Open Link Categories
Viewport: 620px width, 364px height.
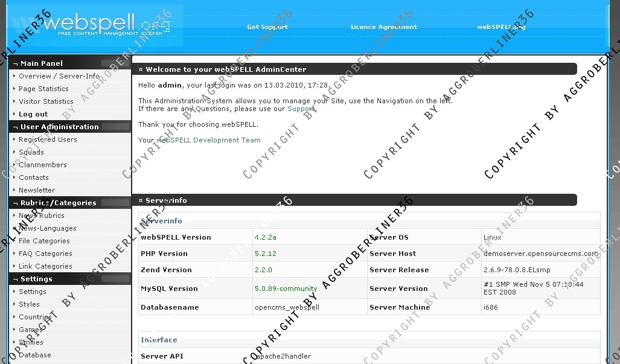45,266
